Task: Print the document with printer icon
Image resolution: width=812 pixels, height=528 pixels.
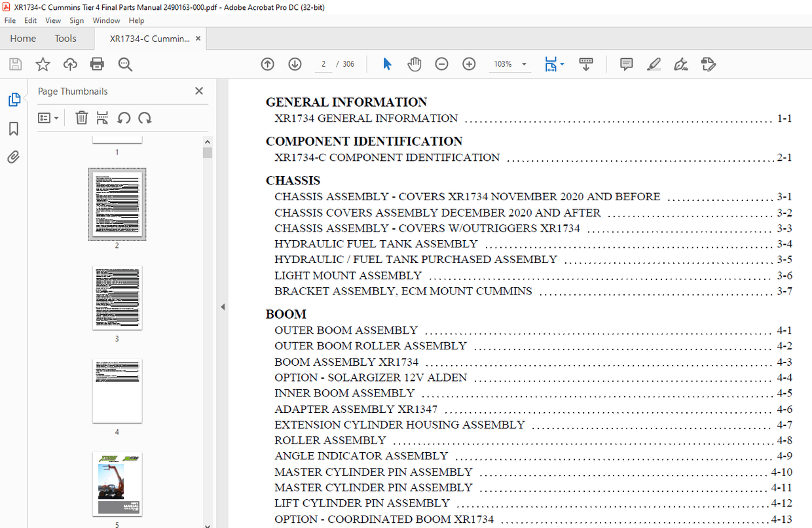Action: (x=97, y=64)
